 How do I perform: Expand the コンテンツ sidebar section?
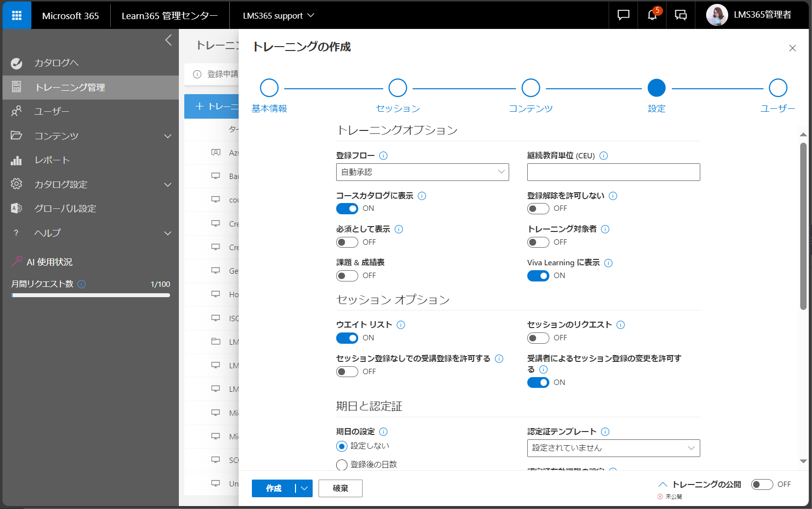[x=168, y=136]
